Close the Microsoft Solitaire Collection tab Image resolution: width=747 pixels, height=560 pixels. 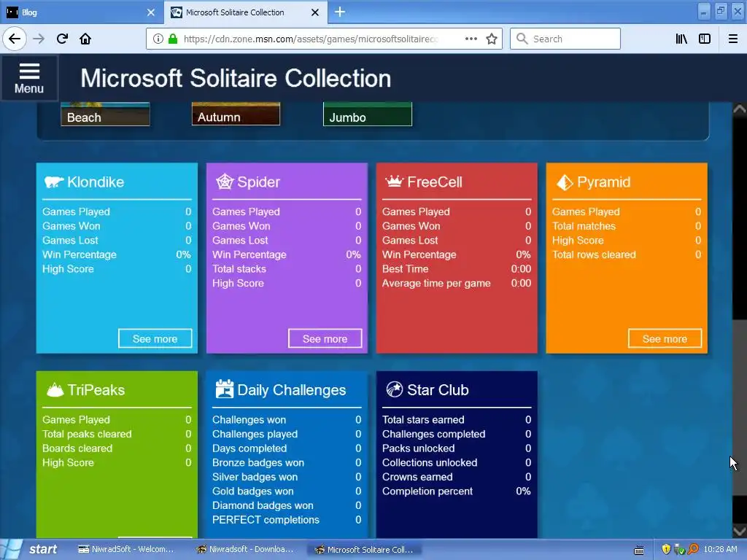pos(315,12)
